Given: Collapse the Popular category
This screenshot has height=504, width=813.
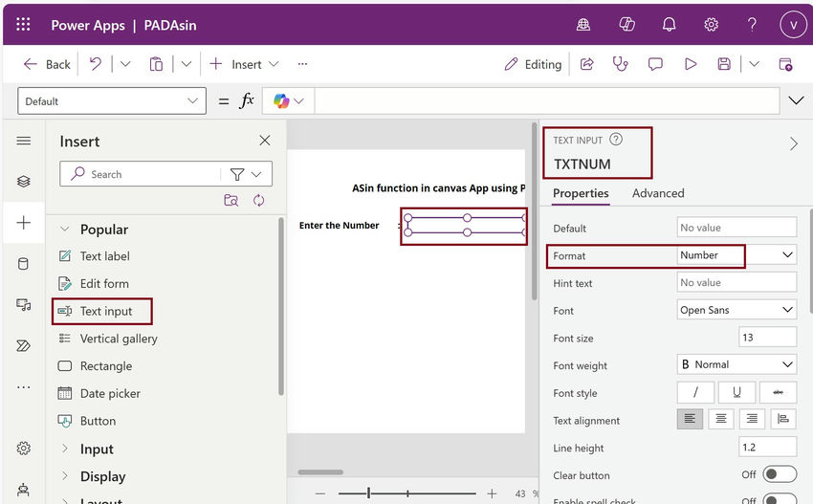Looking at the screenshot, I should point(65,229).
